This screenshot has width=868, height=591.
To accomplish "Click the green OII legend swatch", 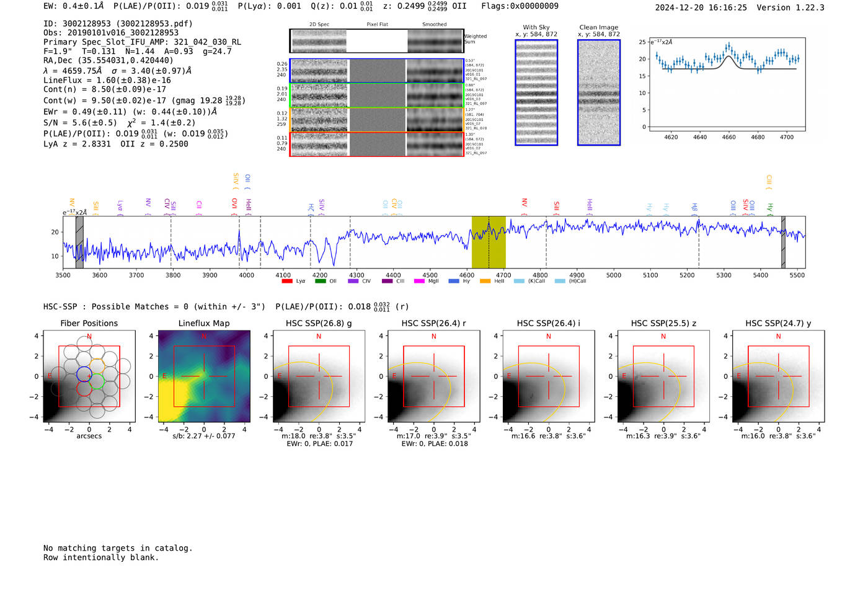I will [320, 282].
